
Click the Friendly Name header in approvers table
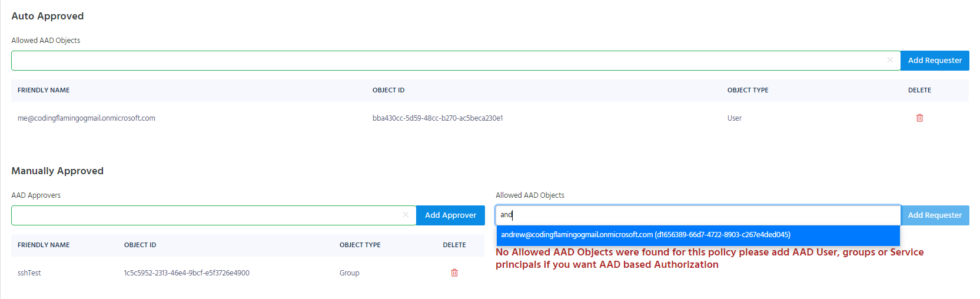pyautogui.click(x=44, y=245)
